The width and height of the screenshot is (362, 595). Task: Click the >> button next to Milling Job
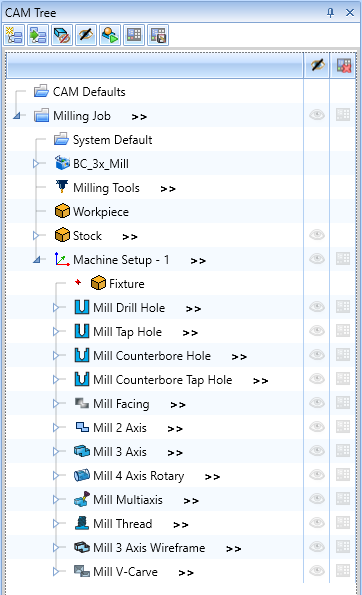pyautogui.click(x=139, y=117)
